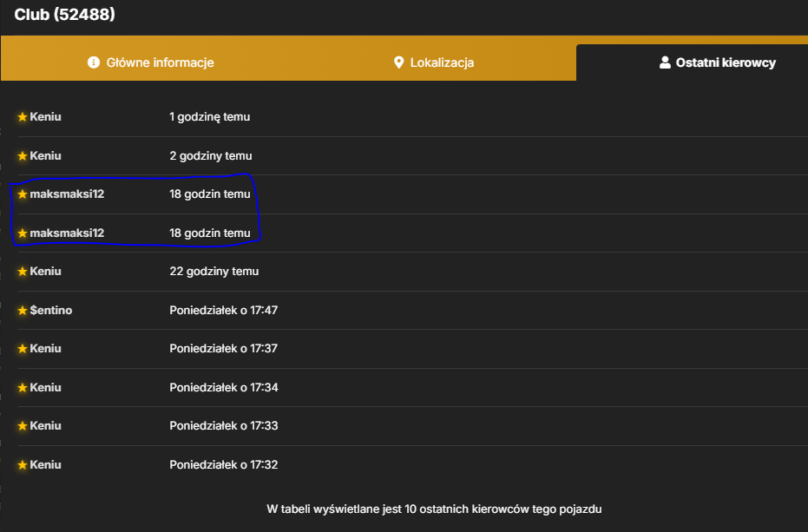
Task: Click the map pin icon beside Lokalizacja
Action: 398,62
